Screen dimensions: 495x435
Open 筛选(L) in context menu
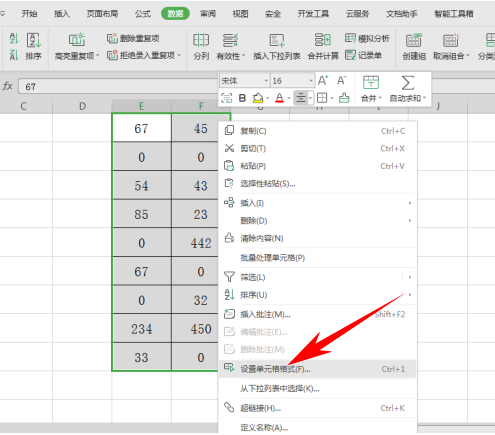(317, 277)
